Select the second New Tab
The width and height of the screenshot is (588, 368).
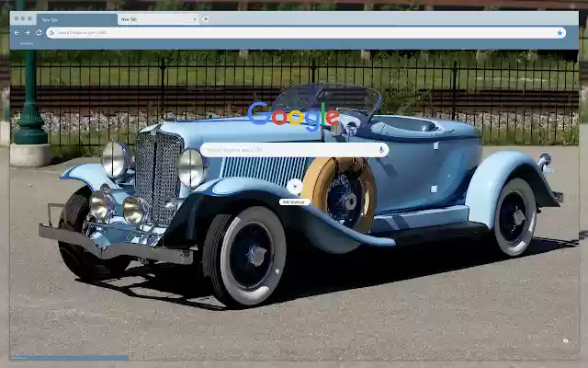(158, 19)
